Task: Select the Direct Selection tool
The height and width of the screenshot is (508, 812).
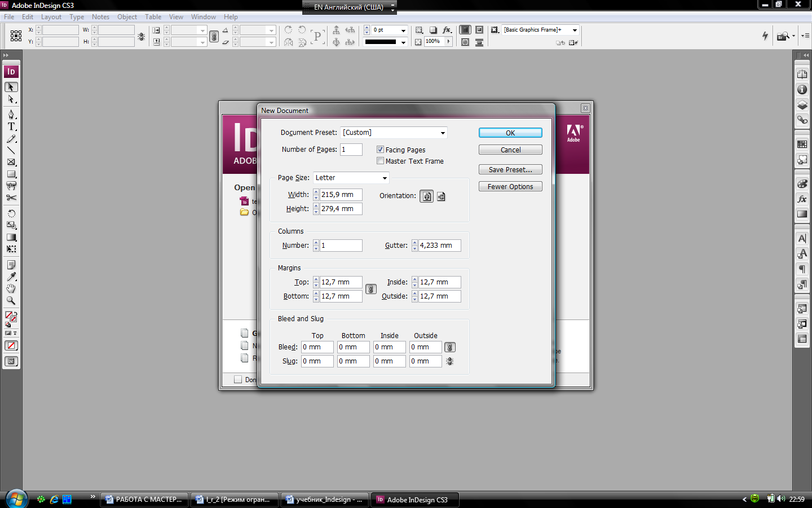Action: tap(11, 99)
